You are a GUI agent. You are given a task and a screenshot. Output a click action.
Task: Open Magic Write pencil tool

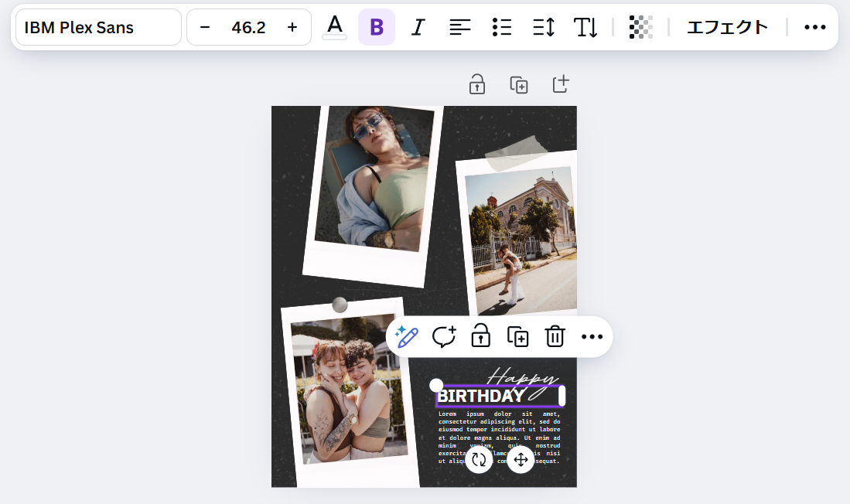click(406, 336)
